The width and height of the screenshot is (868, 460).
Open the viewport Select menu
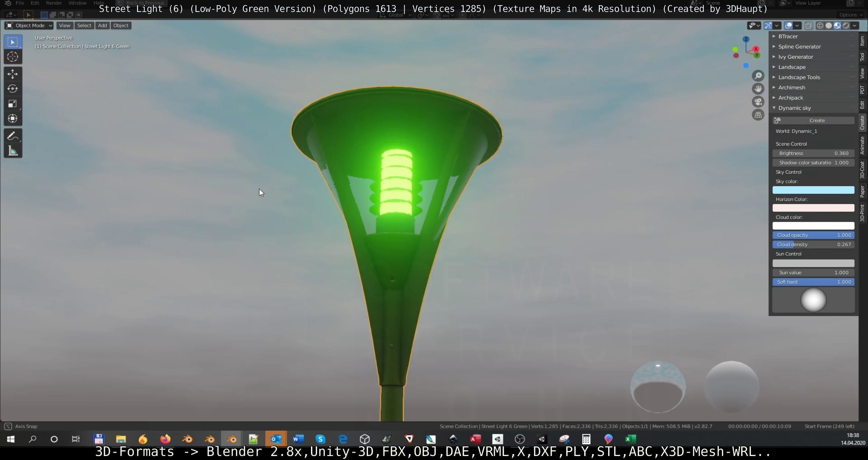tap(84, 26)
